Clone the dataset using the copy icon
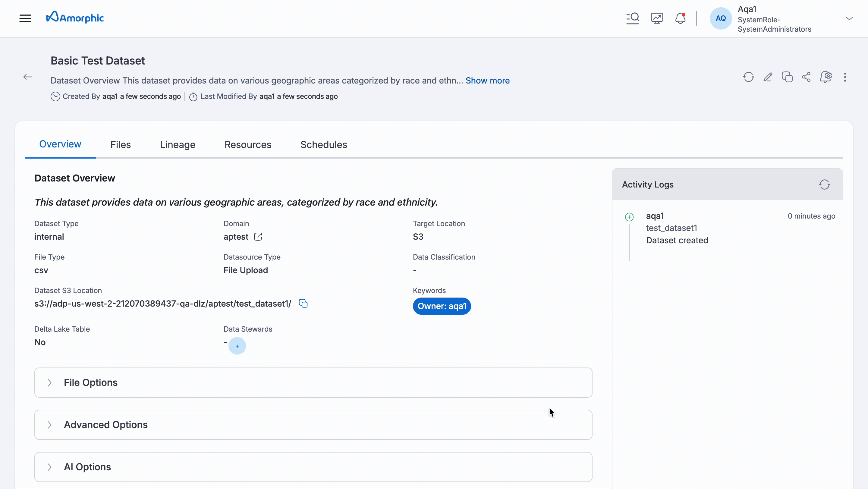The width and height of the screenshot is (868, 489). (x=787, y=77)
